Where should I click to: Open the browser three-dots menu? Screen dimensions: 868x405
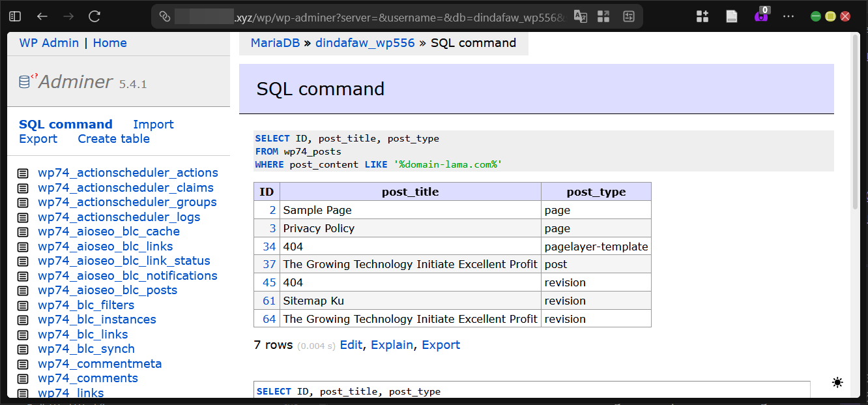tap(788, 16)
